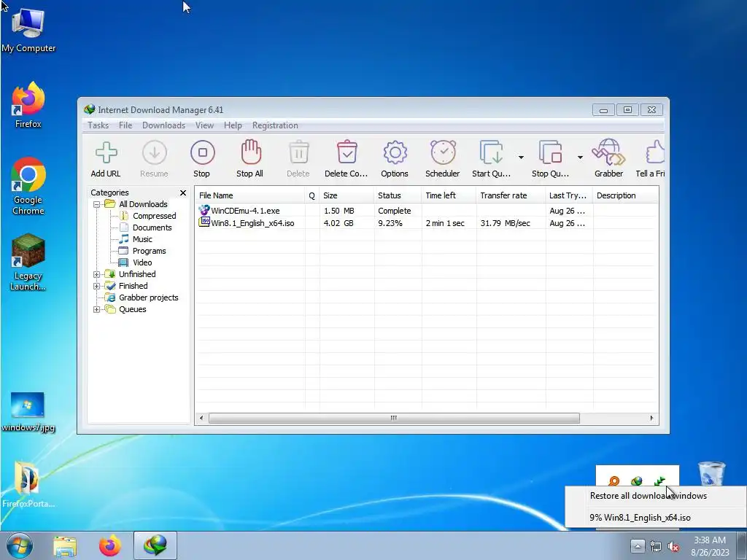Open the Stop Queue dropdown arrow
747x560 pixels.
point(580,157)
